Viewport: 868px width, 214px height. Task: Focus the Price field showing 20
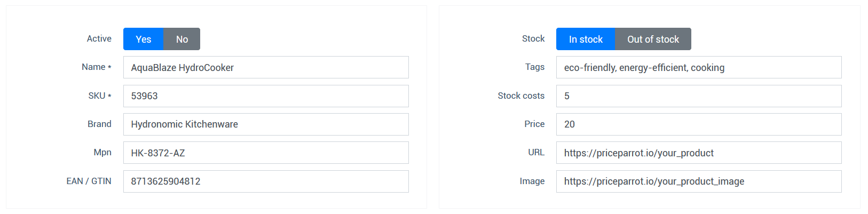[x=698, y=124]
